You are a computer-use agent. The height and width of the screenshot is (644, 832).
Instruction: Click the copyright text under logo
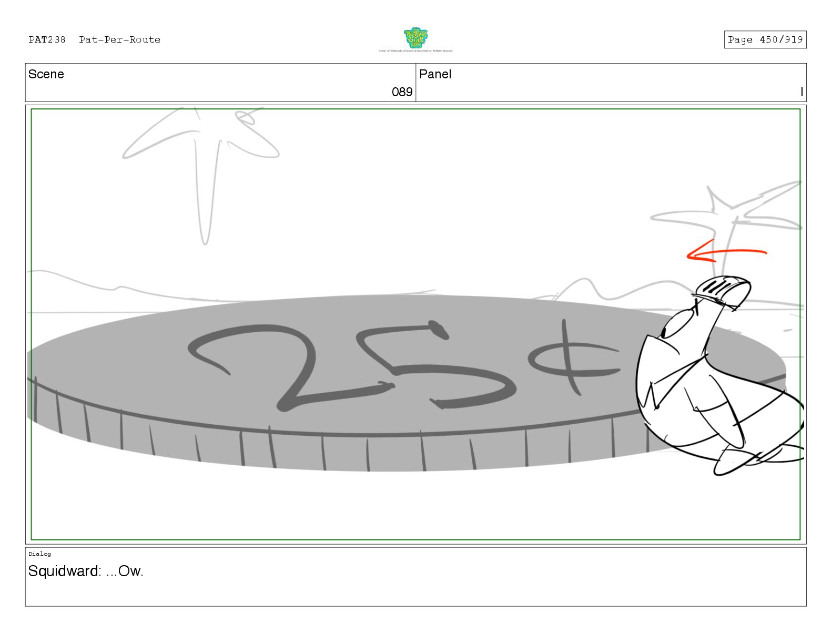[x=415, y=51]
